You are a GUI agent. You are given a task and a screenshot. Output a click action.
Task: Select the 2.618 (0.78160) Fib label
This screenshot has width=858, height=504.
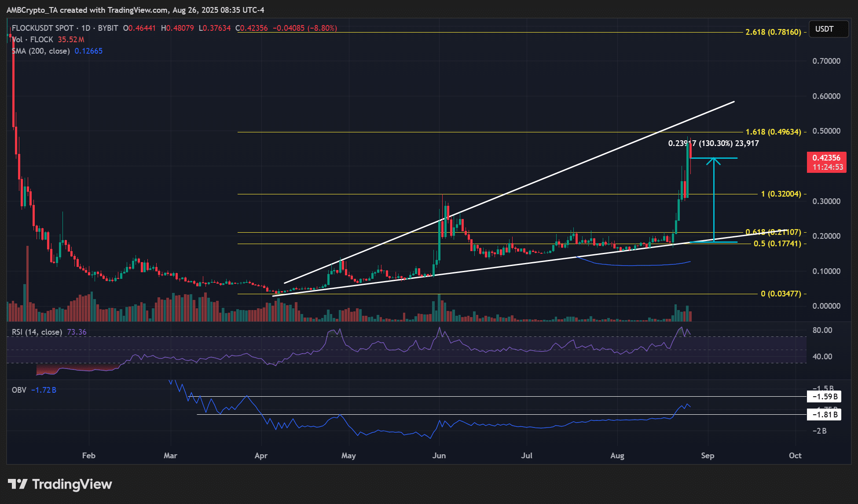click(x=773, y=32)
